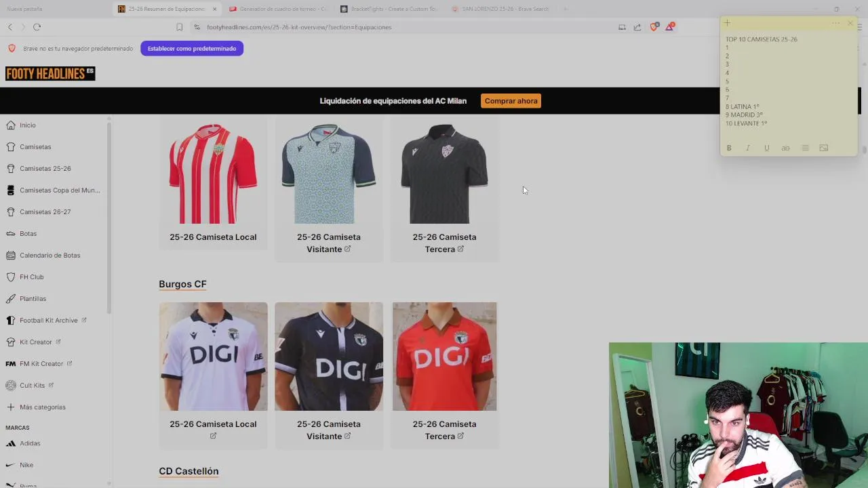The width and height of the screenshot is (868, 488).
Task: Click Establecer como predeterminado button
Action: click(192, 49)
